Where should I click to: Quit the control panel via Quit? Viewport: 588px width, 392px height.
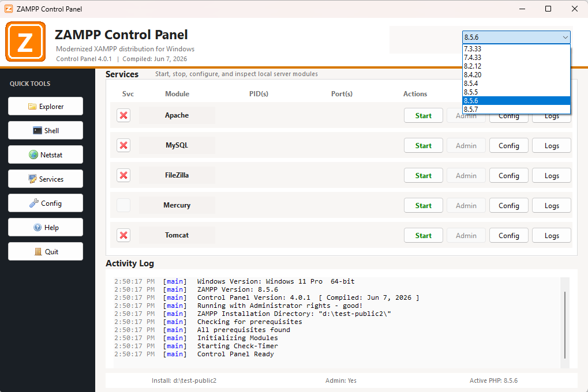[46, 252]
